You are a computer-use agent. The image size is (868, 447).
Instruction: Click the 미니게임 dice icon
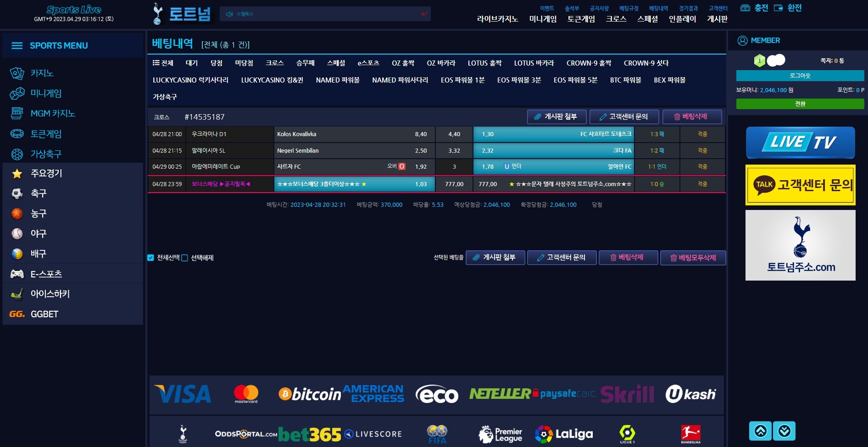point(17,94)
